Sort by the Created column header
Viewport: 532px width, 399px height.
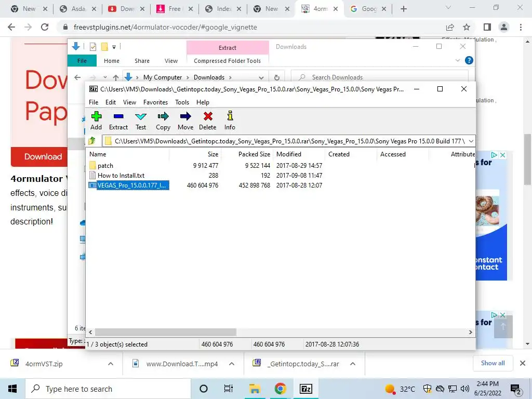(339, 154)
